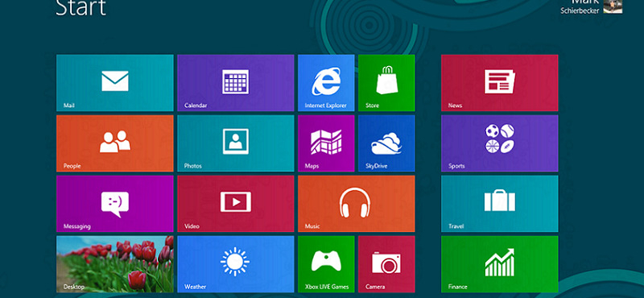Open the SkyDrive cloud tile
The image size is (644, 298).
coord(386,143)
